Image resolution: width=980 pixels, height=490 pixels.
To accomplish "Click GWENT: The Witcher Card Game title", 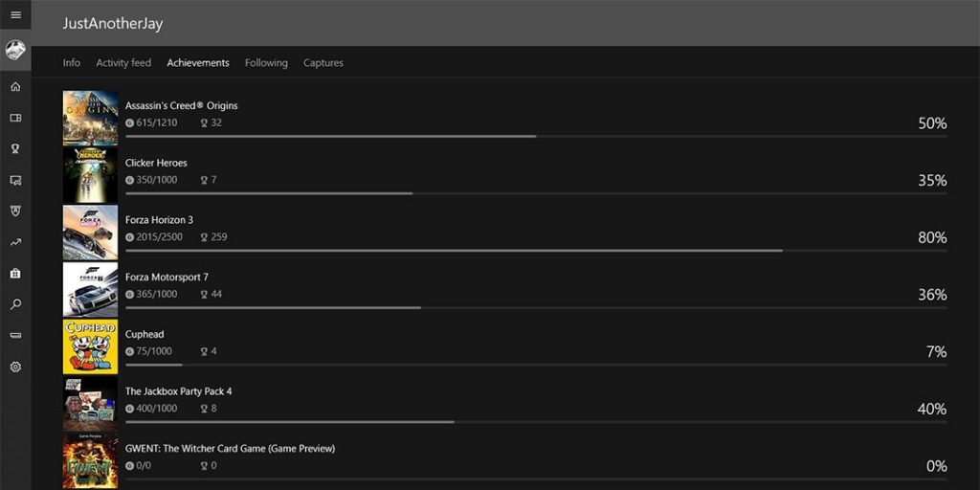I will pyautogui.click(x=230, y=448).
